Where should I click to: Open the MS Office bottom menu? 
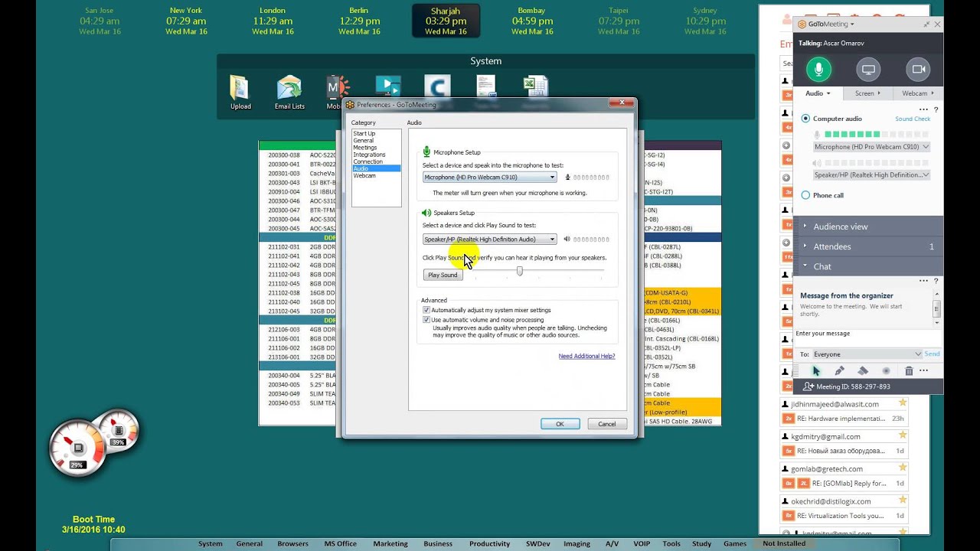340,544
